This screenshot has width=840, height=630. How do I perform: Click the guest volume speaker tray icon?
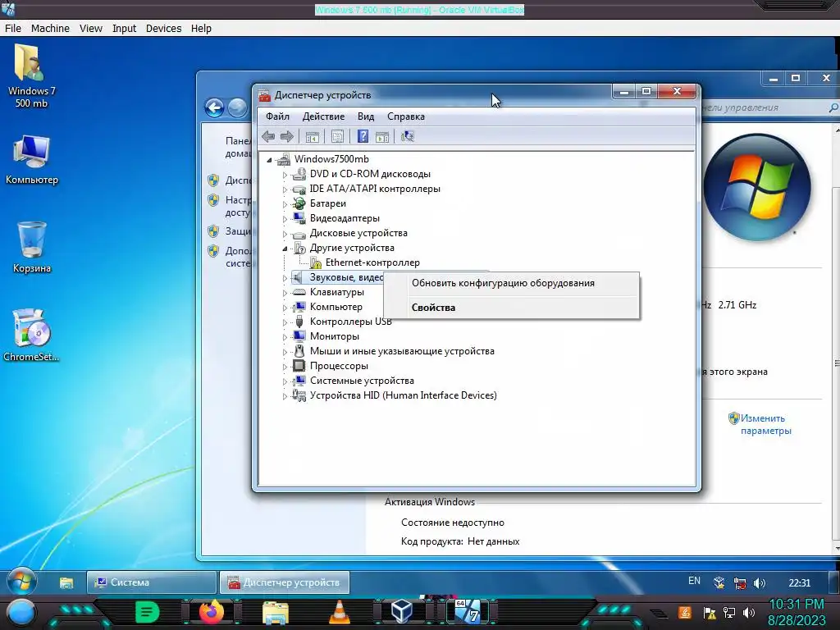[x=759, y=583]
